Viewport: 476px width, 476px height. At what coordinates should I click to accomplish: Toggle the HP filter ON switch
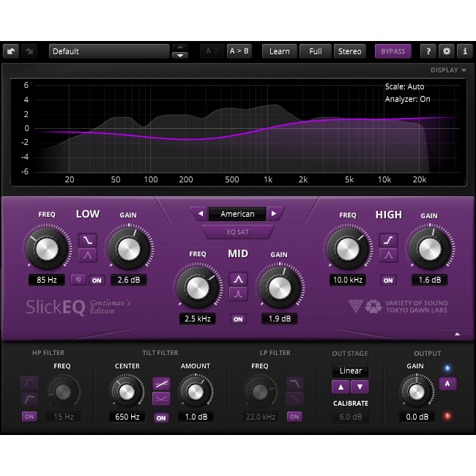[29, 417]
